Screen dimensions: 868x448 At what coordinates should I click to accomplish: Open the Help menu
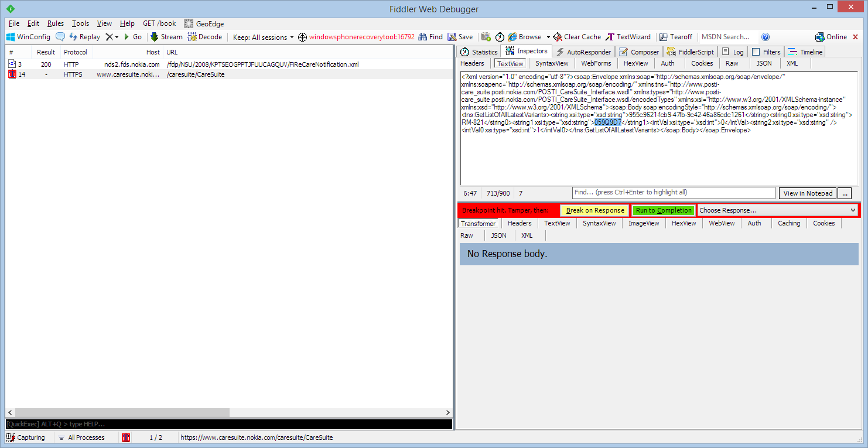click(127, 23)
